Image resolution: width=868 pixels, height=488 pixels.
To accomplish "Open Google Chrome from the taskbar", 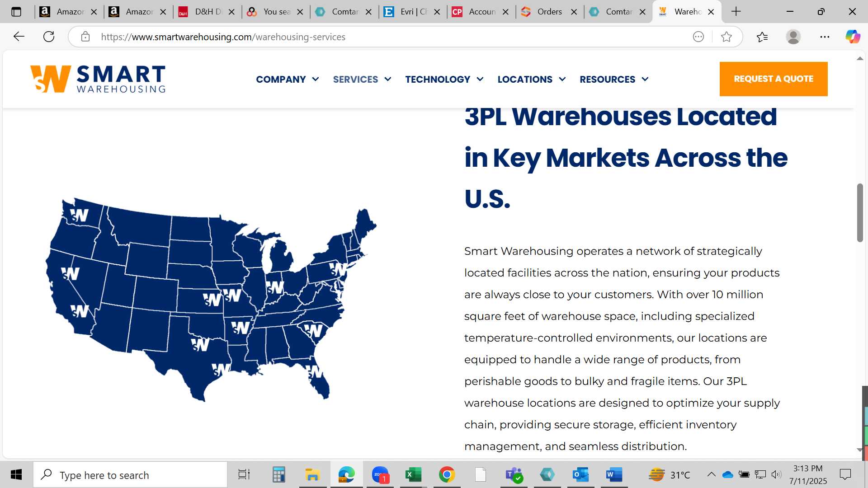I will (x=447, y=474).
